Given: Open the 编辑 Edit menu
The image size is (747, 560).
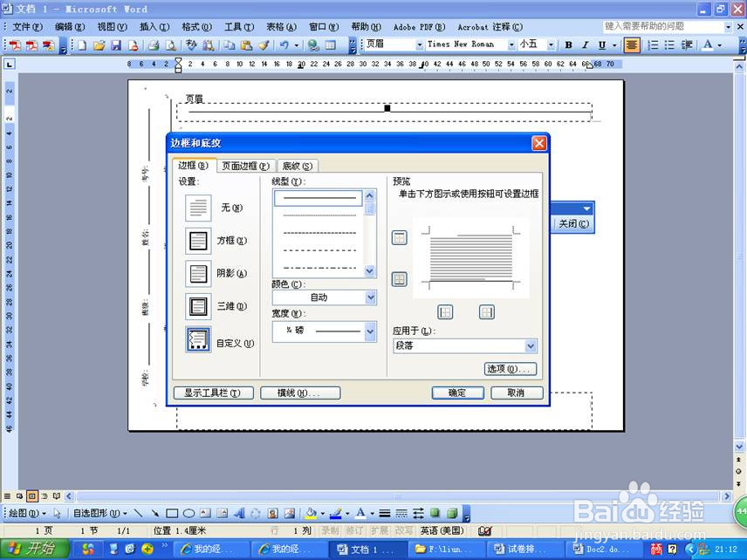Looking at the screenshot, I should [70, 27].
